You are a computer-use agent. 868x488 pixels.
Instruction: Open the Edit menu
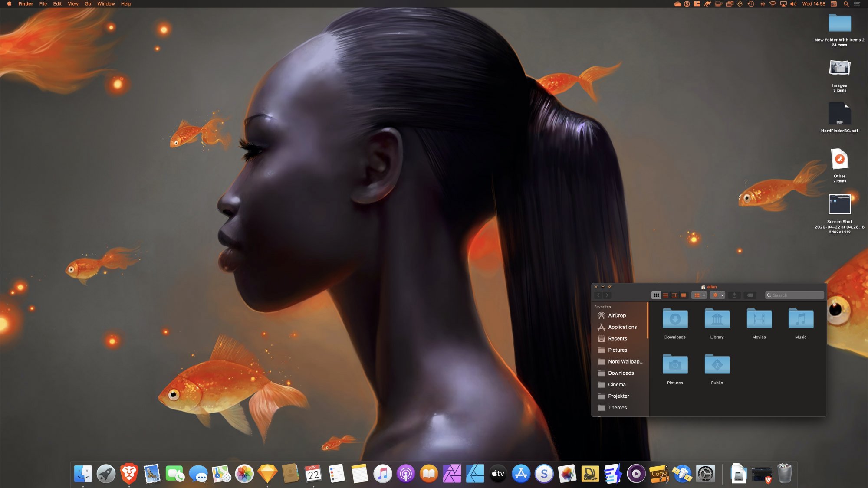[x=57, y=4]
